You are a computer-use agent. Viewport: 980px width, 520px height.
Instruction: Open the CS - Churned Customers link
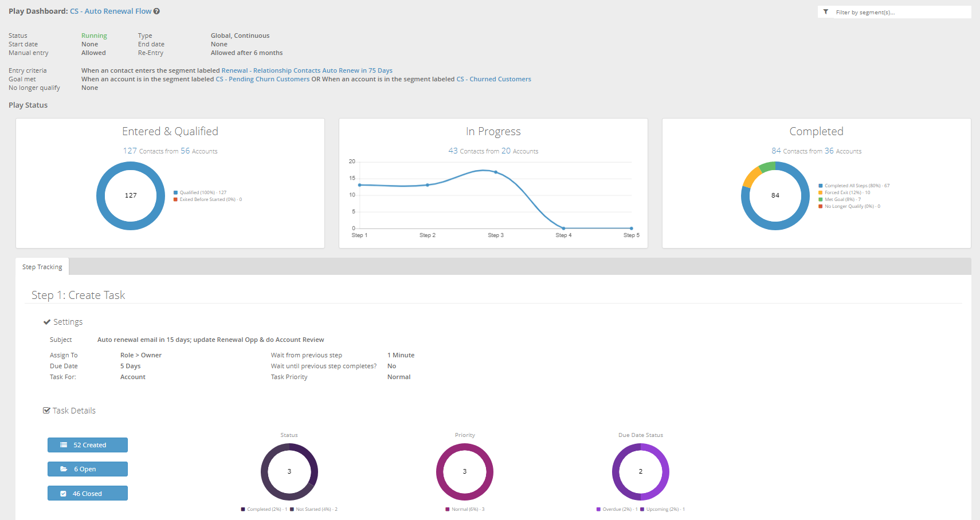click(493, 79)
